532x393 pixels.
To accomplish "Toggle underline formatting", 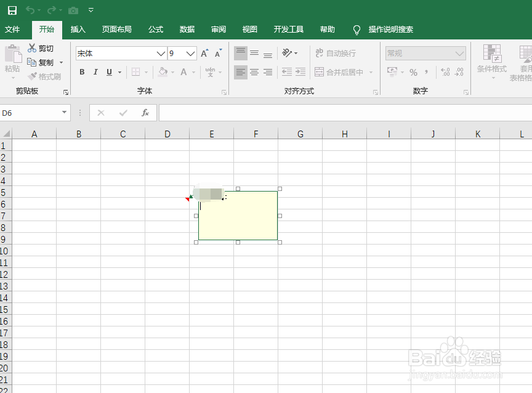I will click(x=109, y=72).
